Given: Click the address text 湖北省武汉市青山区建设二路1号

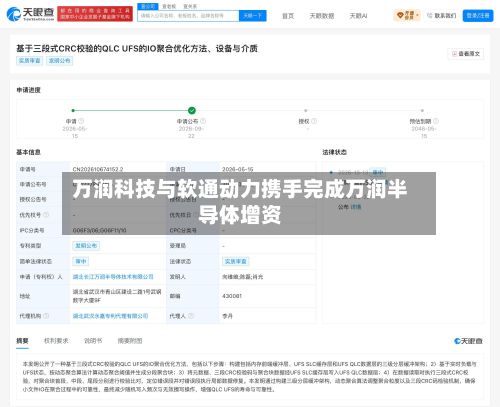Looking at the screenshot, I should 117,296.
